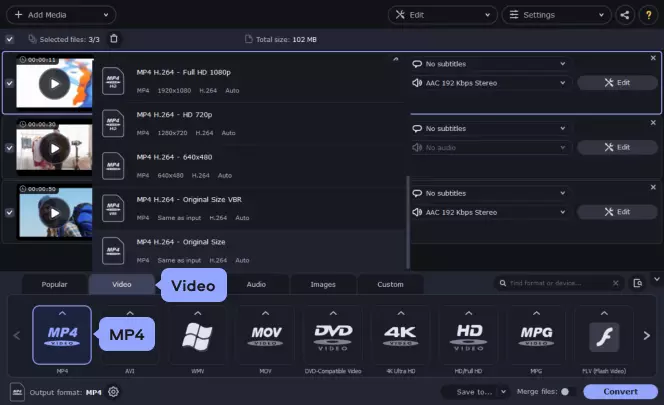The image size is (664, 405).
Task: Enable the Merge files toggle
Action: coord(568,391)
